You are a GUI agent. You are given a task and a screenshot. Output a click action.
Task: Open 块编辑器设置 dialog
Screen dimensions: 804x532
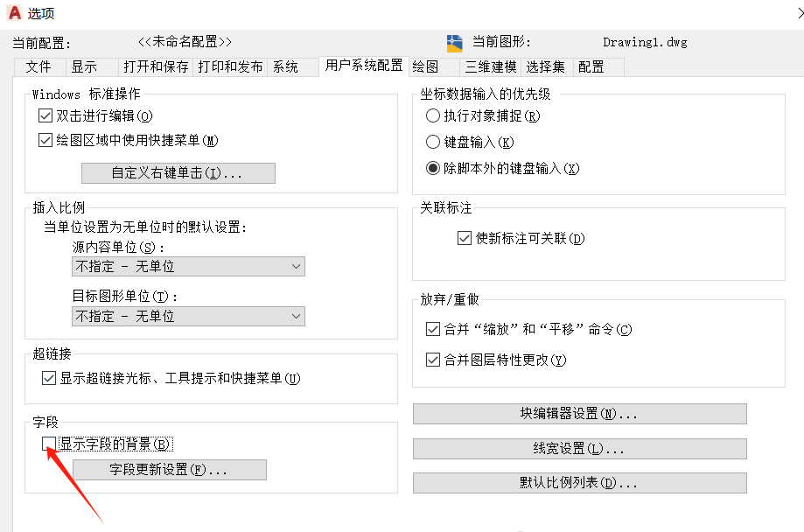(579, 414)
